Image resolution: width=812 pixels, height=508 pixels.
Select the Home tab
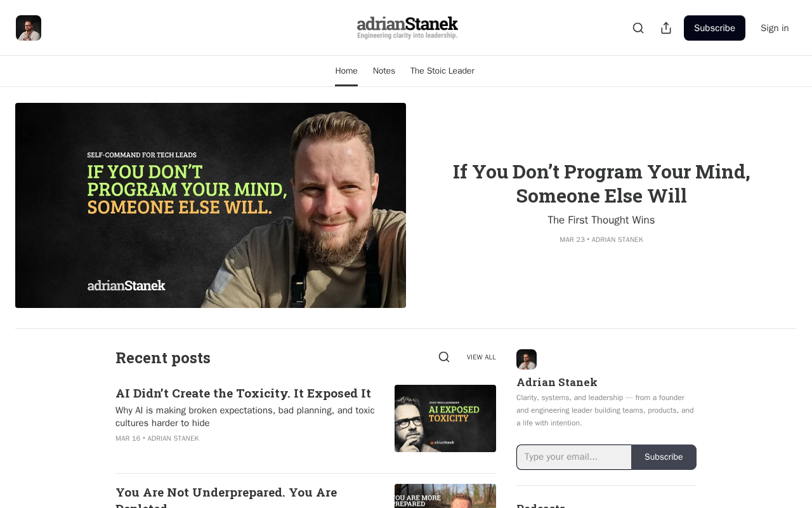pos(346,71)
